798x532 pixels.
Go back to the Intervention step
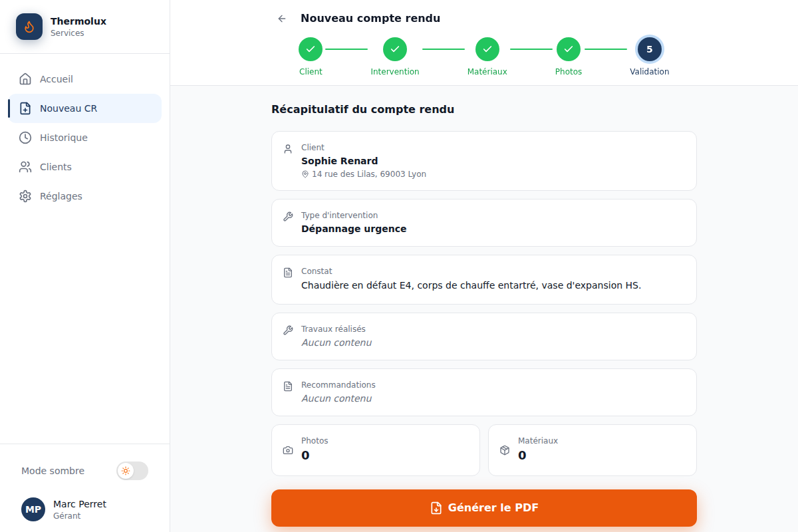395,49
